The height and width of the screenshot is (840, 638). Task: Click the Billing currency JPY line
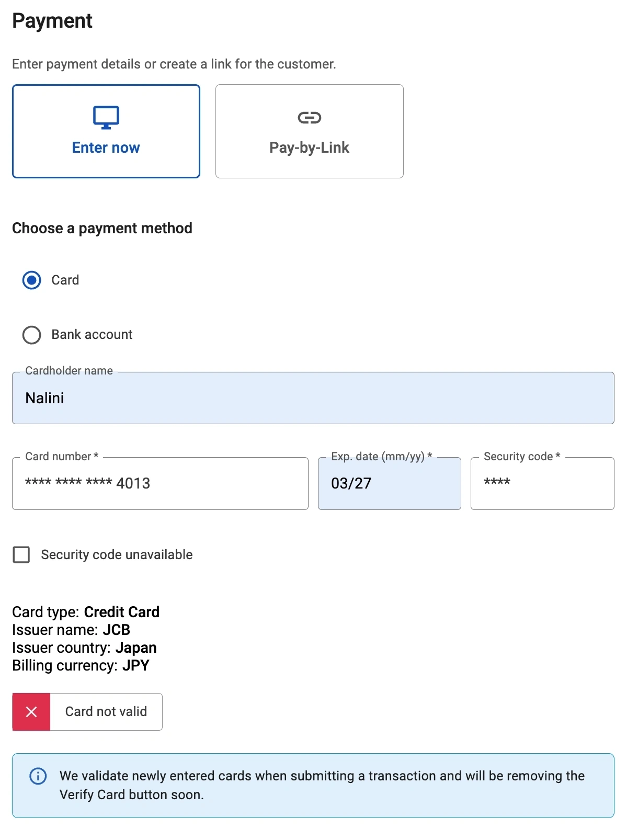[x=81, y=665]
